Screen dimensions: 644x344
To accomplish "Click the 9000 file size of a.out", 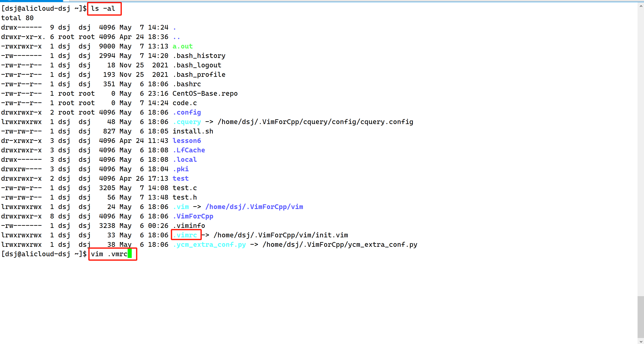I will 107,46.
